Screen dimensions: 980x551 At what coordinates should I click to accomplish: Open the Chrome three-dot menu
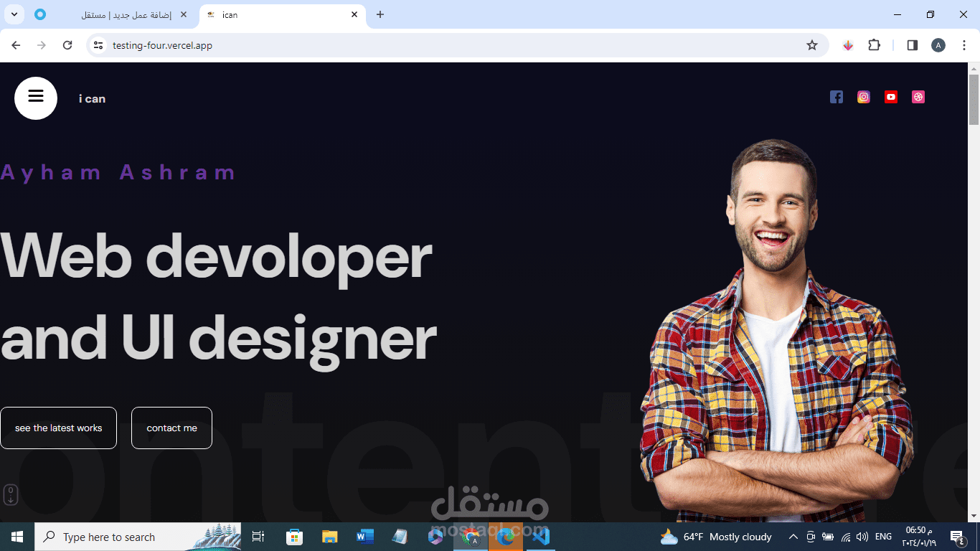point(965,45)
